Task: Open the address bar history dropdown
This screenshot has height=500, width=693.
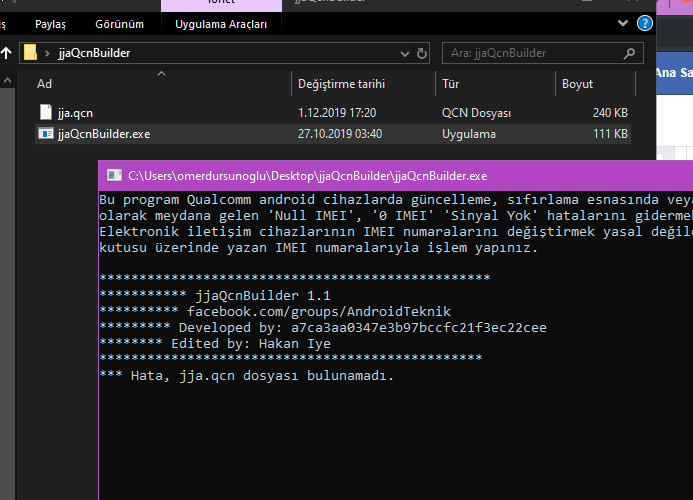Action: click(x=404, y=53)
